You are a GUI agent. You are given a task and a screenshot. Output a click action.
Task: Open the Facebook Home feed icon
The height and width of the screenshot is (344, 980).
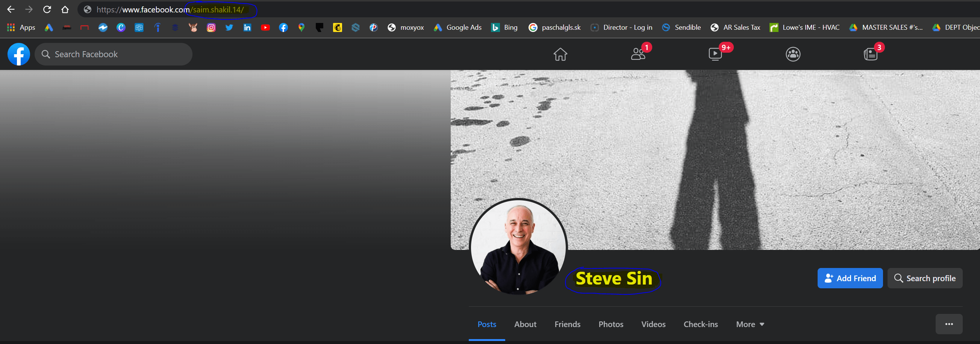click(x=560, y=54)
